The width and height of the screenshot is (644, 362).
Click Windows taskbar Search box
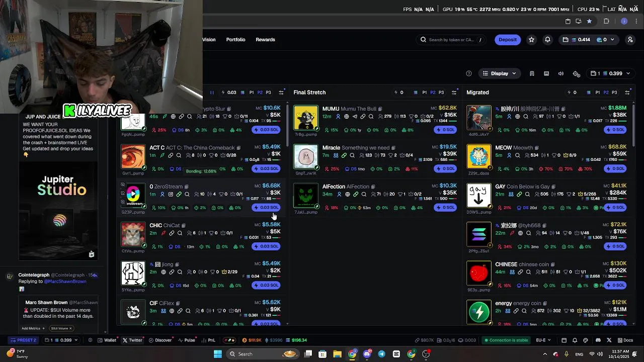coord(262,354)
